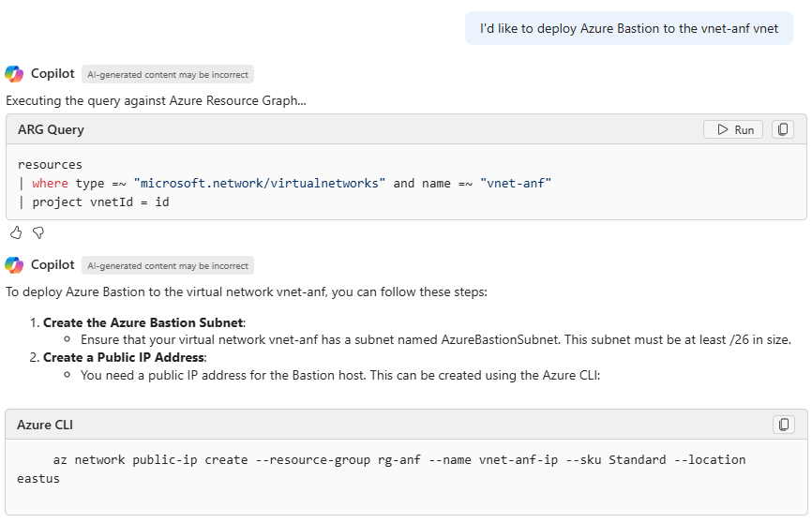Run the ARG Query
Viewport: 812px width, 523px height.
pos(733,129)
